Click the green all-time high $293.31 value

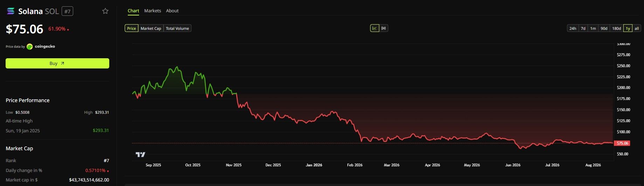click(101, 130)
